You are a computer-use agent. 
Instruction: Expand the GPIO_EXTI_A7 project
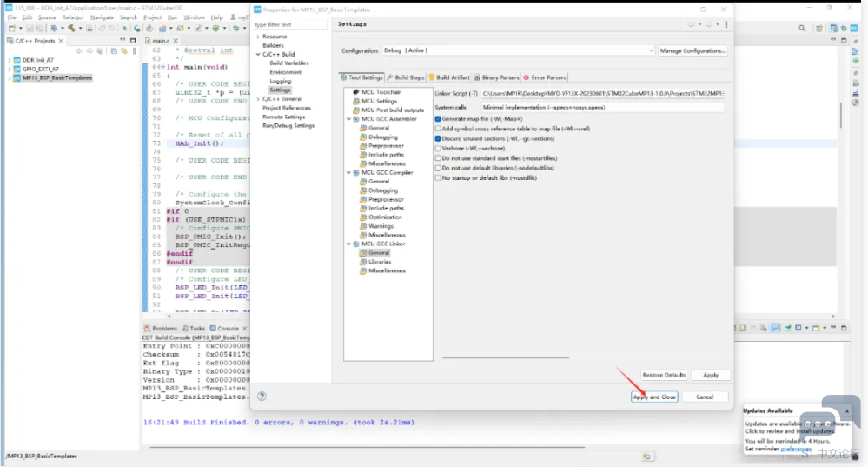[x=9, y=70]
